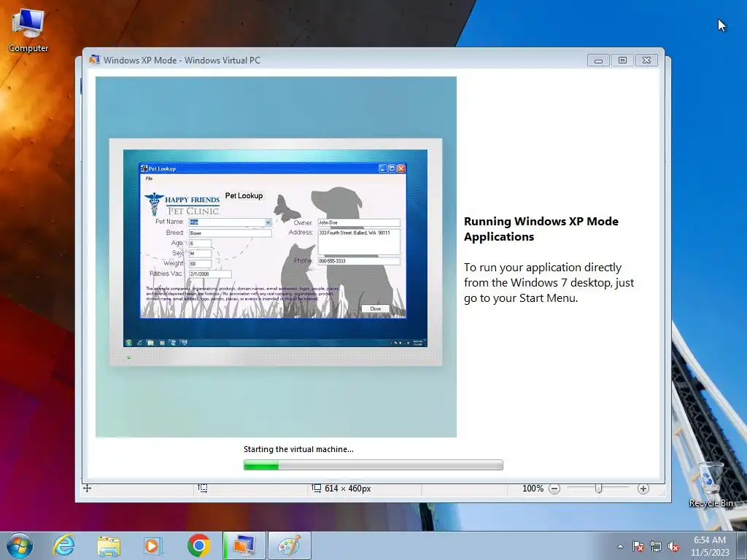Select the Recycle Bin desktop icon

(x=711, y=483)
